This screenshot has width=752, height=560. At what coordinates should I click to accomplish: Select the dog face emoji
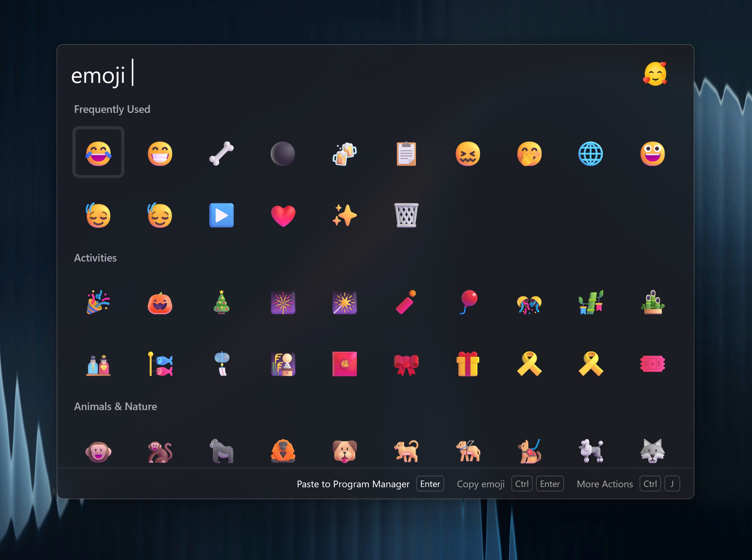coord(345,451)
